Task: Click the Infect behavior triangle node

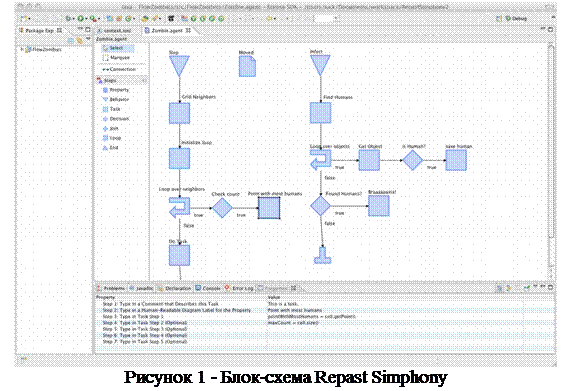Action: (x=320, y=65)
